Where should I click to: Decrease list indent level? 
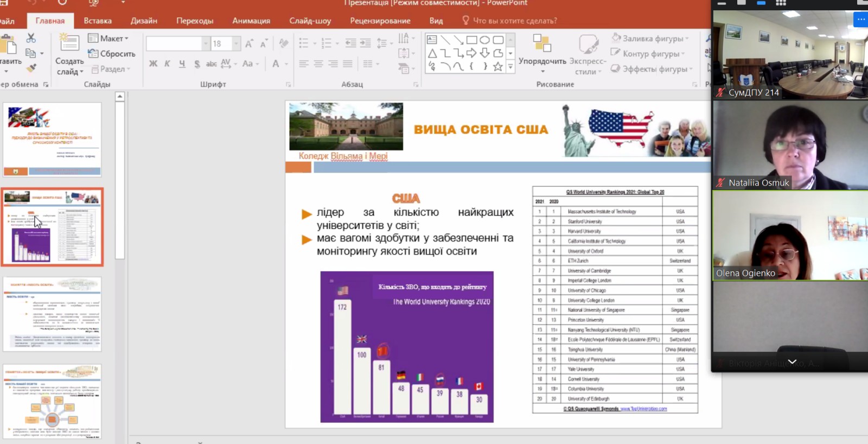351,43
